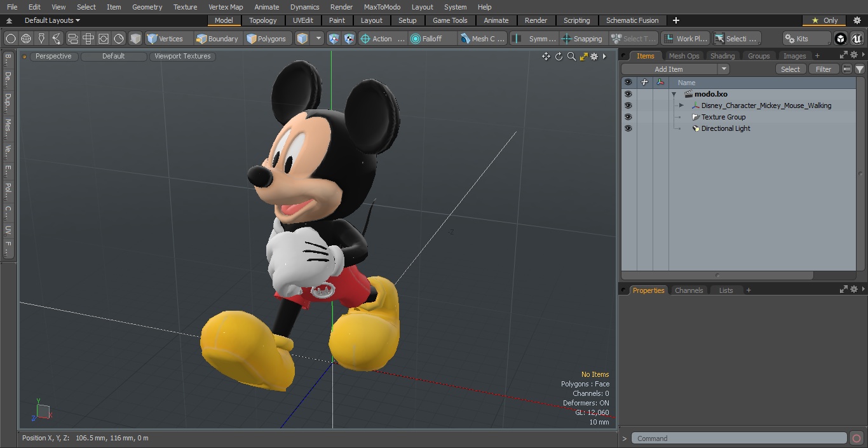Open the dropdown arrow beside the orange cube
The width and height of the screenshot is (868, 448).
click(318, 39)
